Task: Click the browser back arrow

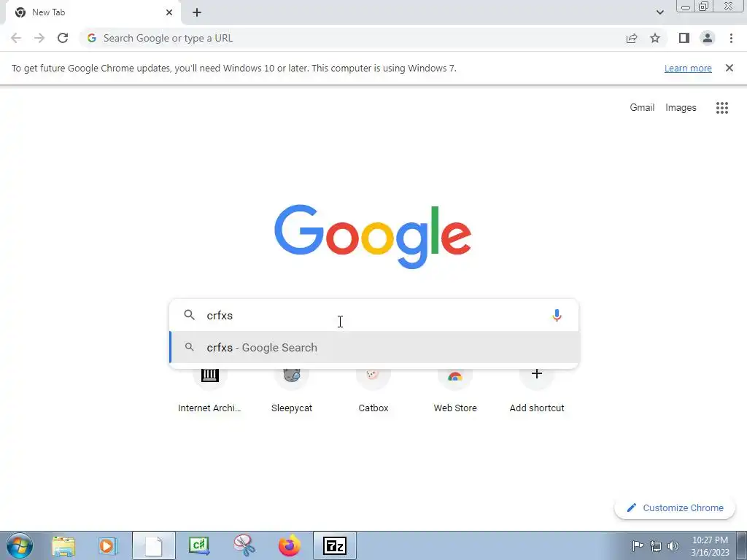Action: pos(16,38)
